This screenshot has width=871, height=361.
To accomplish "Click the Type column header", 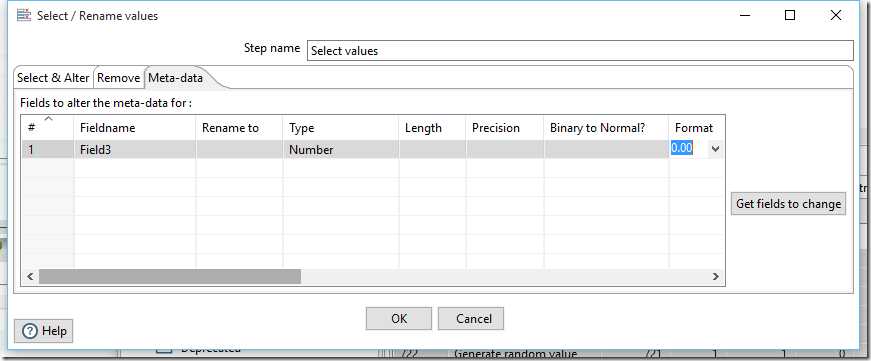I will tap(341, 128).
